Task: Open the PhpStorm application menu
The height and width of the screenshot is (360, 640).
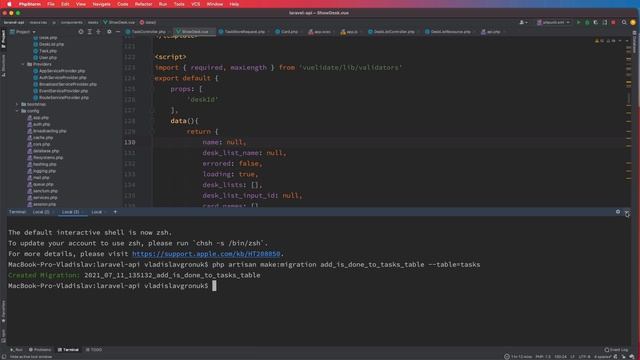Action: (30, 4)
